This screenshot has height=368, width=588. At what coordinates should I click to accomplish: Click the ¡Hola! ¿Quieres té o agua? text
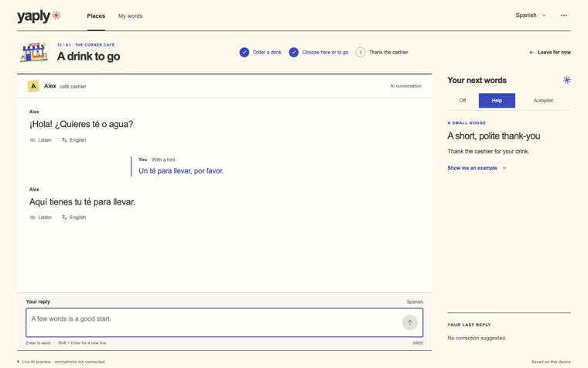coord(81,124)
